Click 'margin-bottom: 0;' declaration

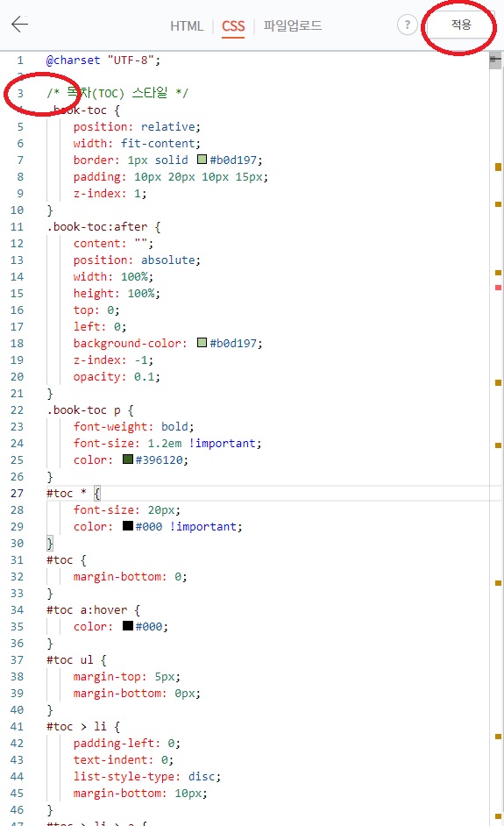[x=130, y=576]
